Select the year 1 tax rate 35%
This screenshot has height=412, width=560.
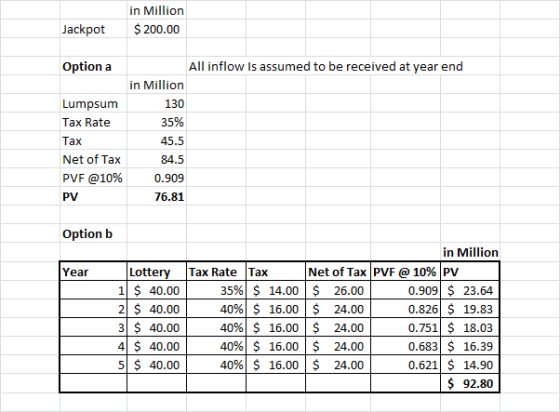pyautogui.click(x=216, y=290)
